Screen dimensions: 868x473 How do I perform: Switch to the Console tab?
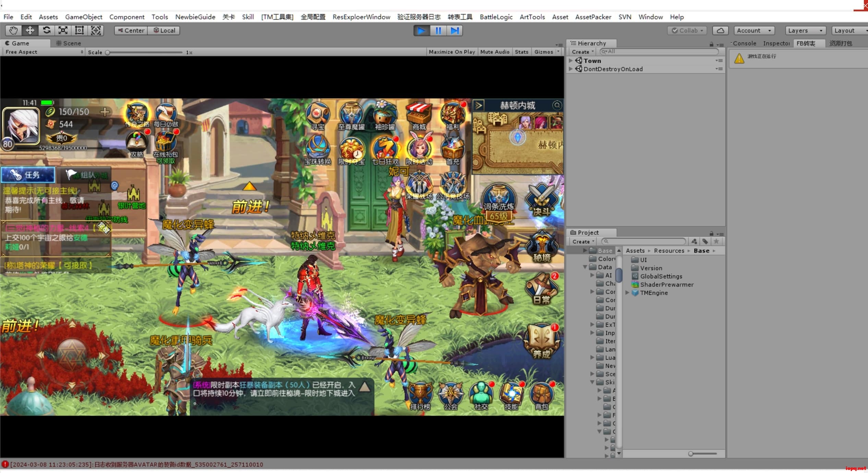coord(744,43)
